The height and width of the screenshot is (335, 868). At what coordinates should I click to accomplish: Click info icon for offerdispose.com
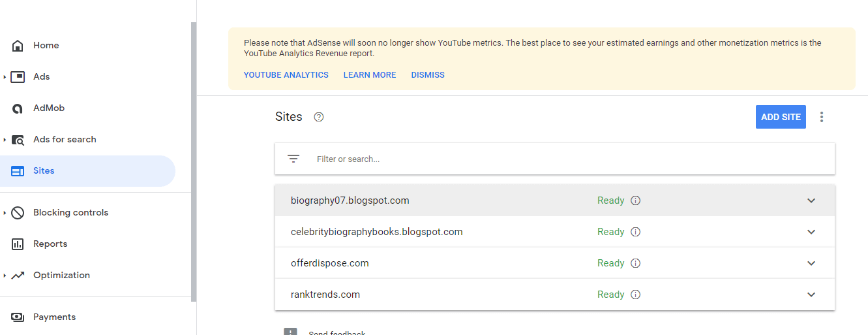point(636,263)
